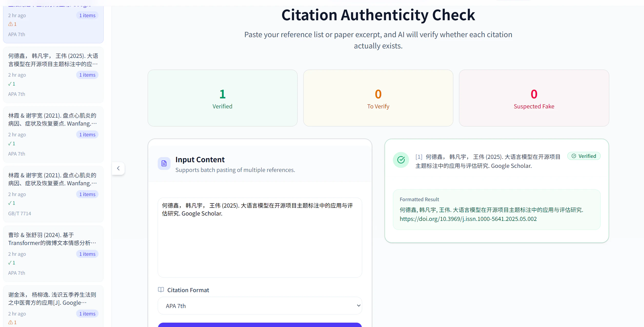Click the document icon beside Input Content
The image size is (644, 327).
point(164,163)
